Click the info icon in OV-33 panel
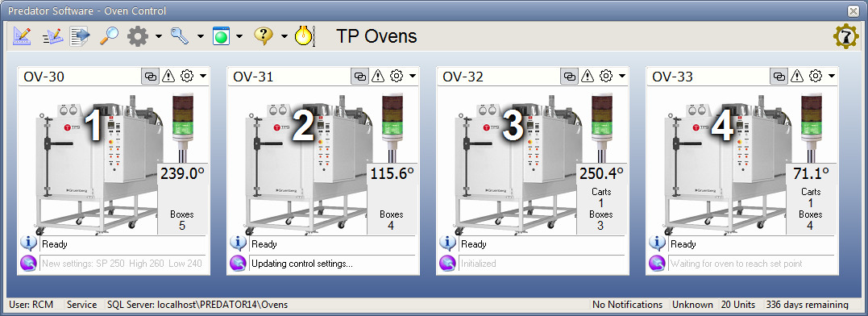 (x=657, y=243)
